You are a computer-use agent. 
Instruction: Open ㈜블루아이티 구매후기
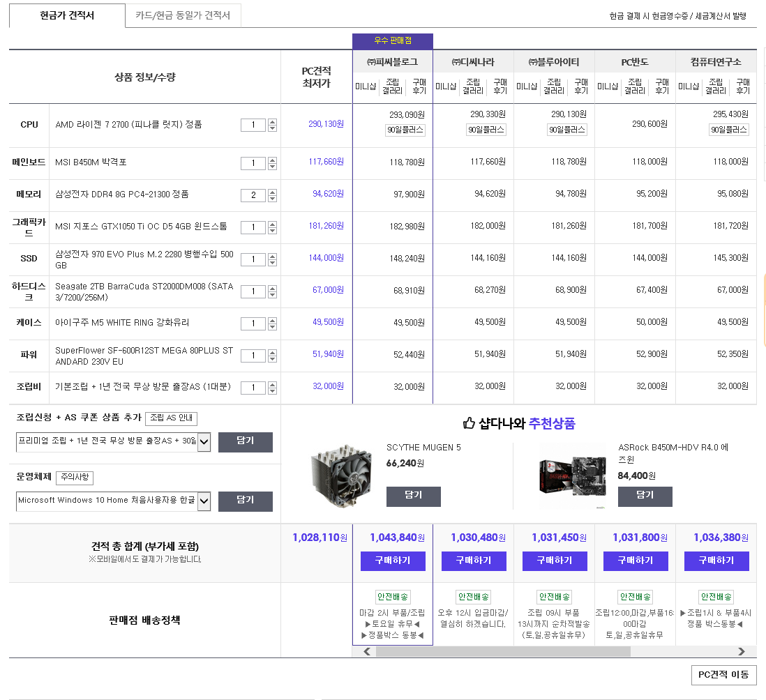point(581,86)
